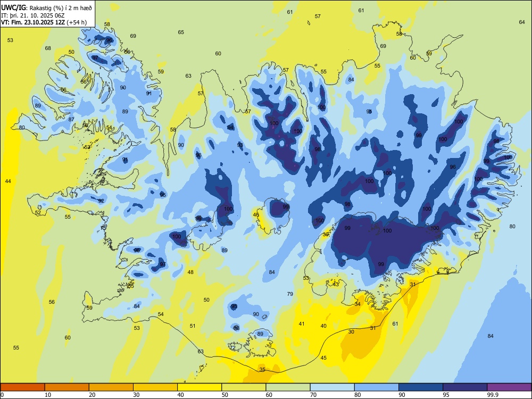The width and height of the screenshot is (532, 399).
Task: Select the humidity value '51' on the map
Action: [x=193, y=326]
